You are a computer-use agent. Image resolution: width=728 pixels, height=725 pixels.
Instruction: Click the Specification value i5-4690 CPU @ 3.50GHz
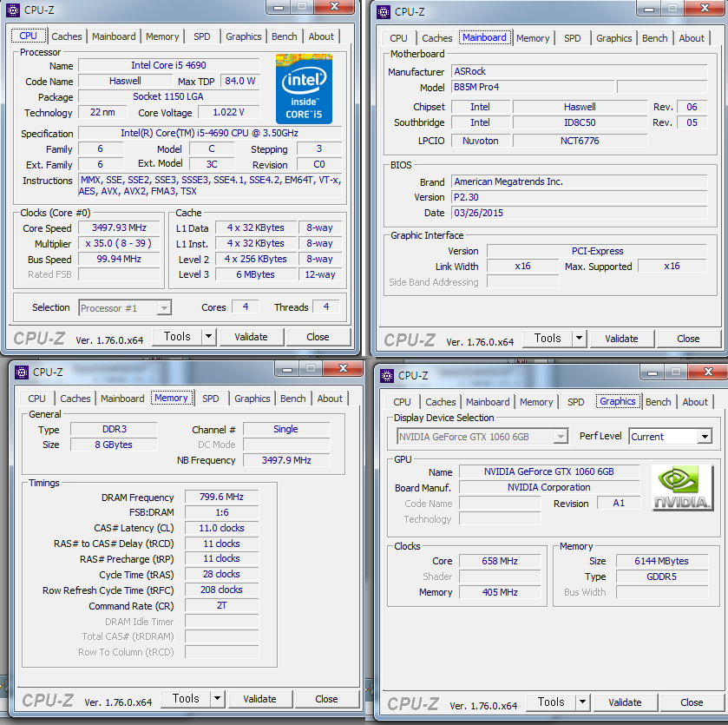coord(210,134)
